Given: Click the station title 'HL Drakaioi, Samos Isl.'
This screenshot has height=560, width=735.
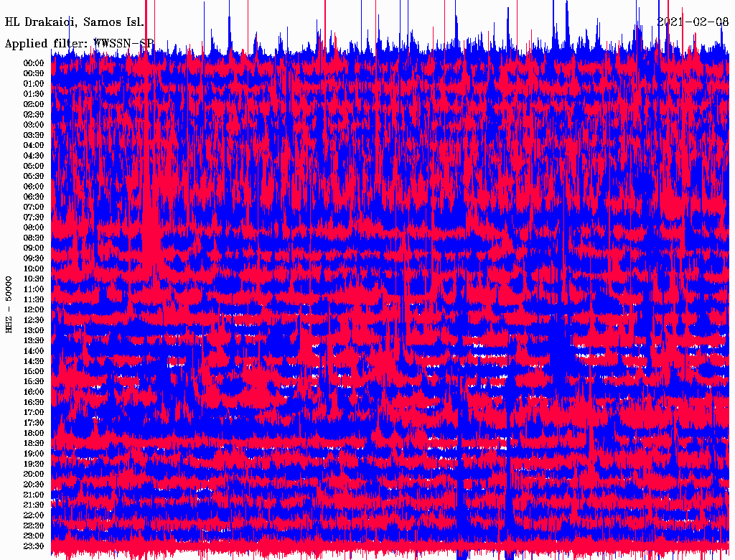Looking at the screenshot, I should tap(75, 22).
